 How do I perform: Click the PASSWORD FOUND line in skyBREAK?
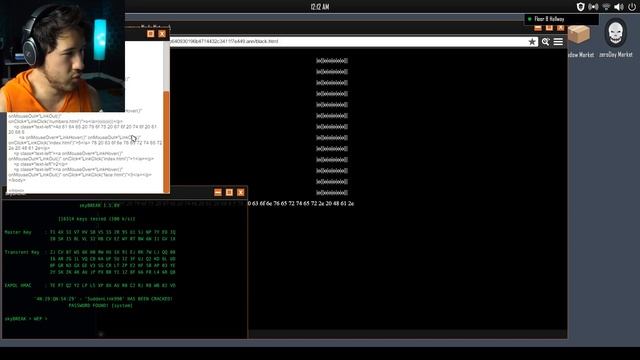(x=100, y=306)
